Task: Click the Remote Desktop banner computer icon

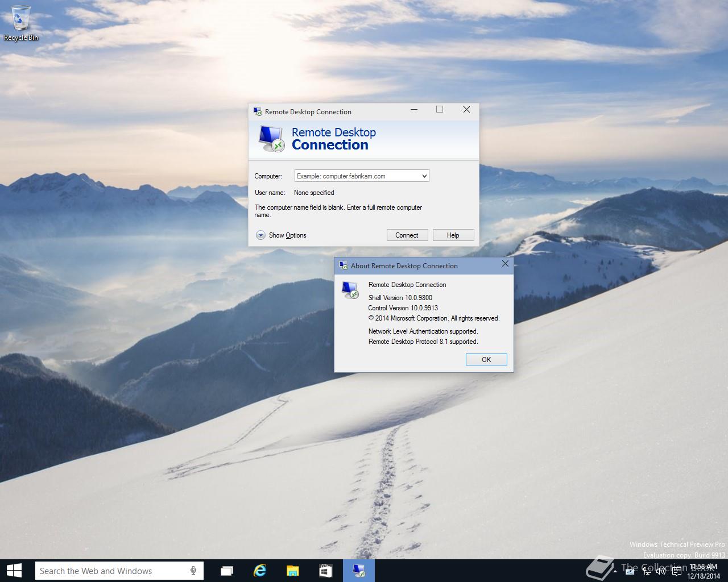Action: [x=271, y=138]
